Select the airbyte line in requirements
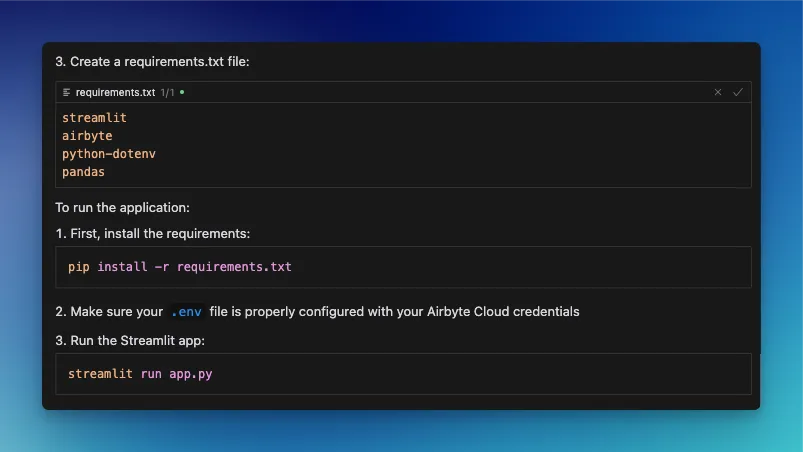Screen dimensions: 803x452 87,136
